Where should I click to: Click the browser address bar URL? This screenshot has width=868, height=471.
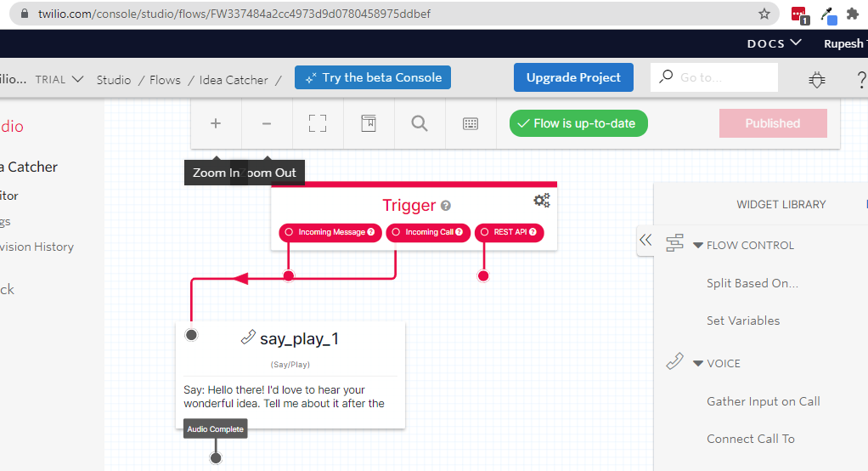(x=234, y=14)
